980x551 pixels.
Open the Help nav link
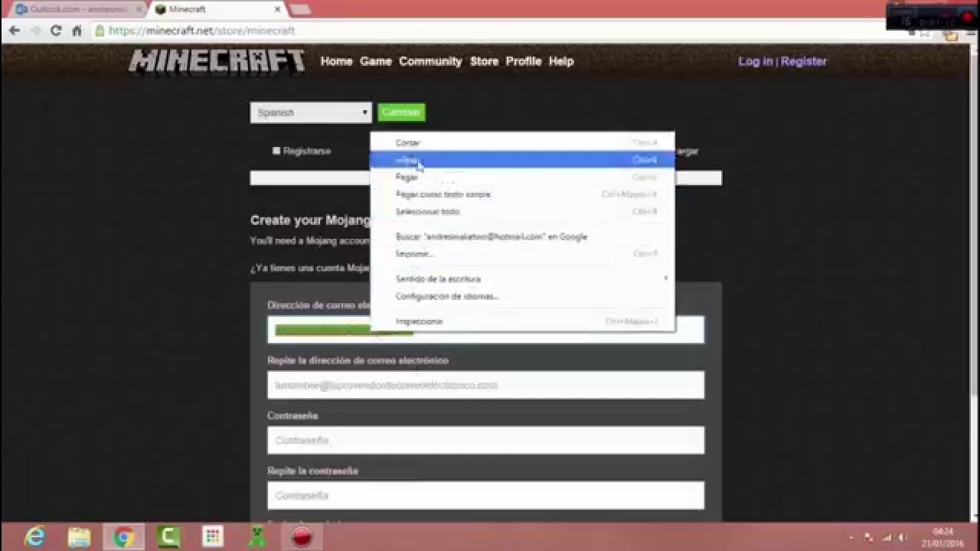(x=561, y=61)
